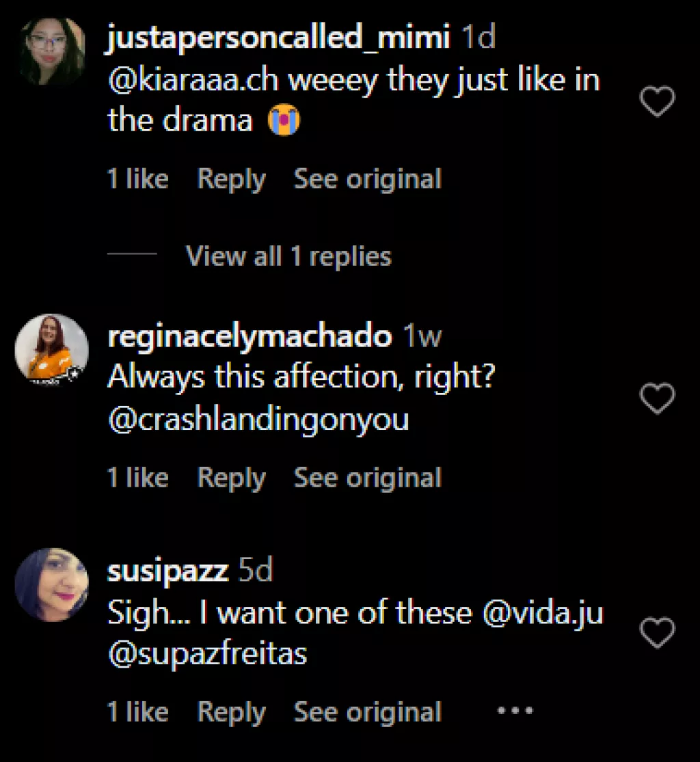
Task: Tap the heart on susipazz's comment
Action: click(x=657, y=632)
